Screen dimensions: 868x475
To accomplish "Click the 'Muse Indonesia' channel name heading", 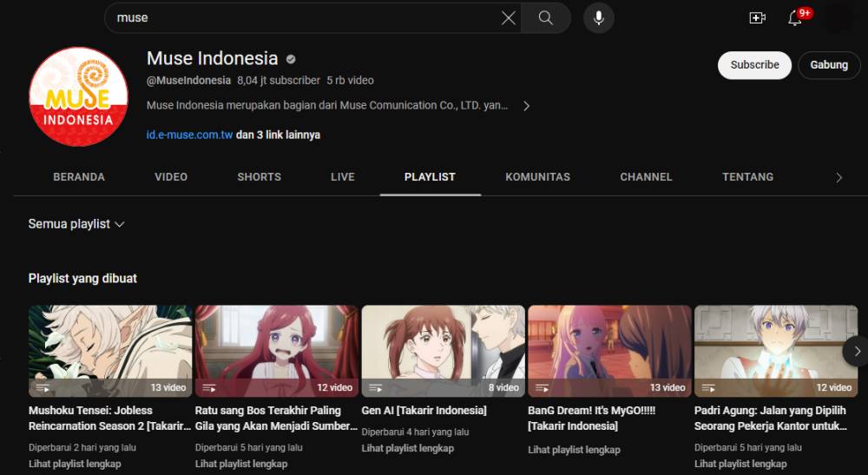I will click(x=212, y=58).
